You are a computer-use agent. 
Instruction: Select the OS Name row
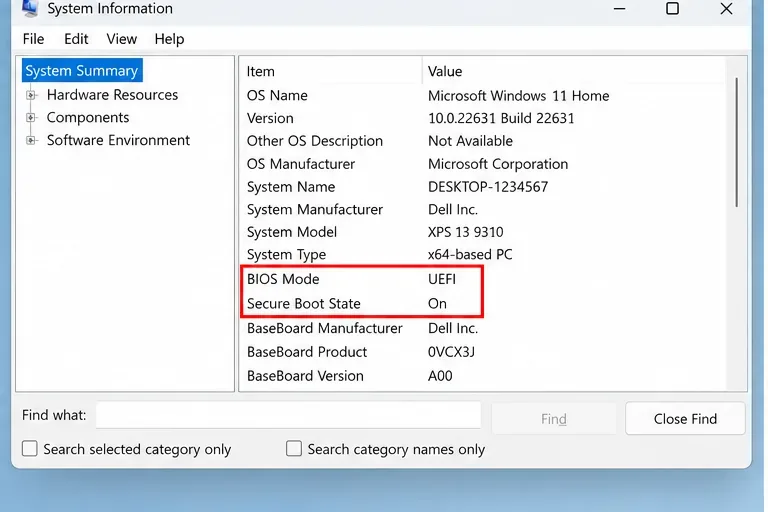482,96
